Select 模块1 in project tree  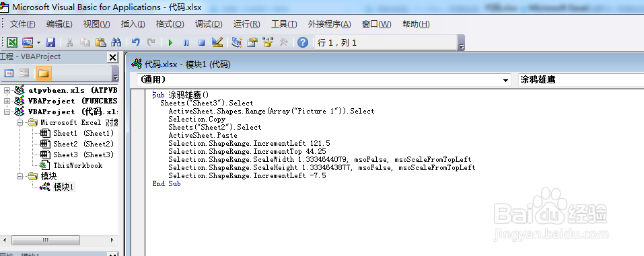(63, 187)
